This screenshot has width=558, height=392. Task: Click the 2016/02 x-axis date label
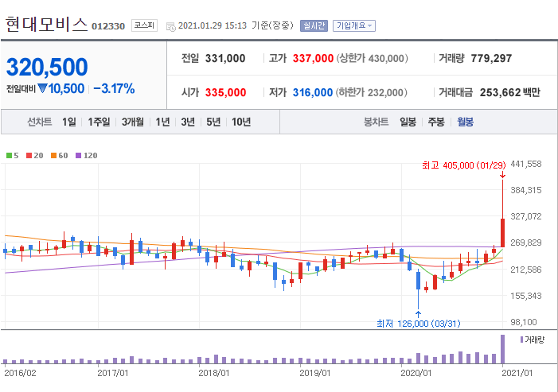click(20, 373)
